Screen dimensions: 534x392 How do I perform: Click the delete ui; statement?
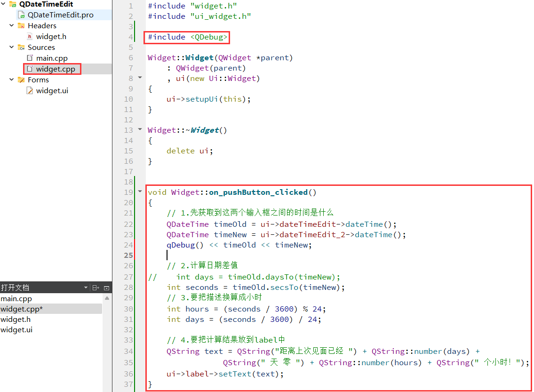(x=190, y=151)
